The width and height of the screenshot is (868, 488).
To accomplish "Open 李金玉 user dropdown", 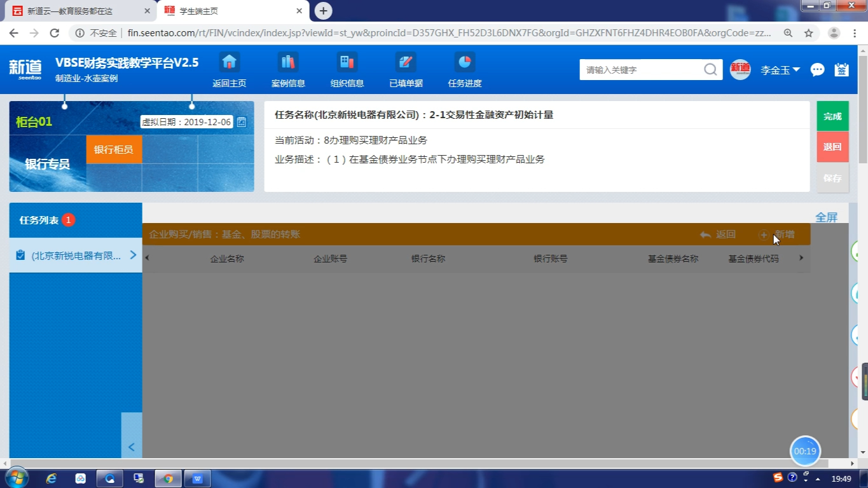I will tap(780, 70).
